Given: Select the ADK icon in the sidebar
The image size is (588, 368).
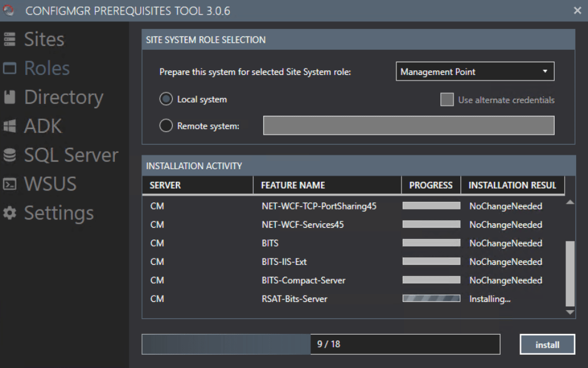Looking at the screenshot, I should (9, 126).
